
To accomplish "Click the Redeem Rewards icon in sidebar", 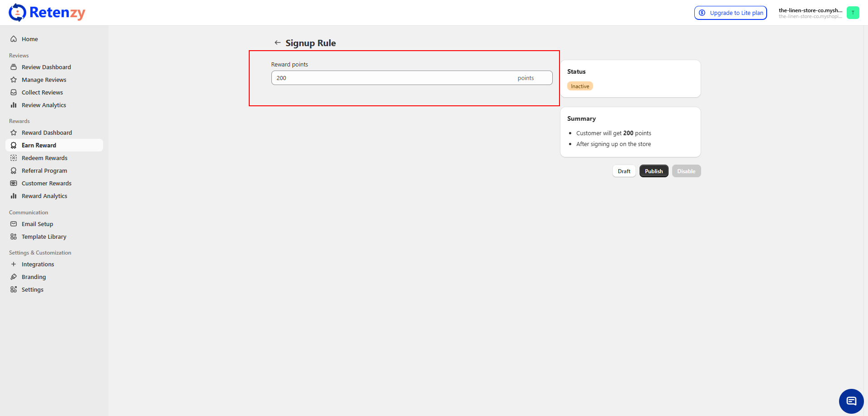I will pyautogui.click(x=14, y=158).
